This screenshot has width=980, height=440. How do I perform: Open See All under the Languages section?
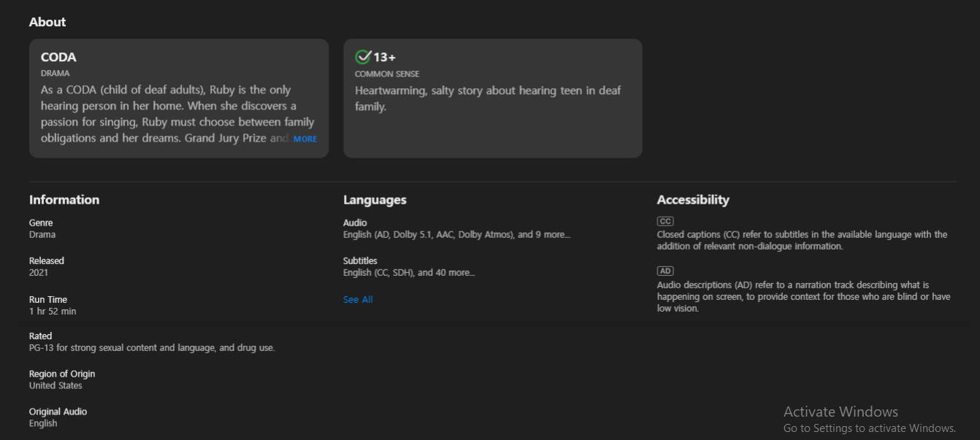357,299
